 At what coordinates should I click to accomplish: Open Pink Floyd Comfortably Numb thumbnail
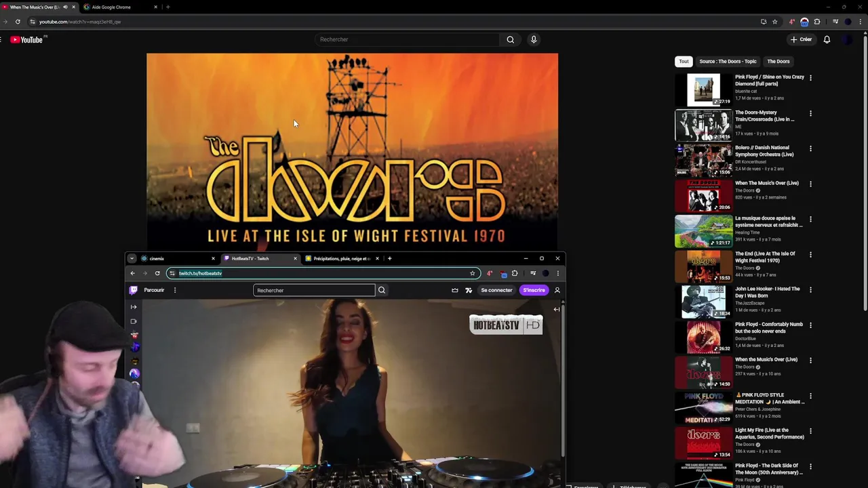tap(703, 336)
